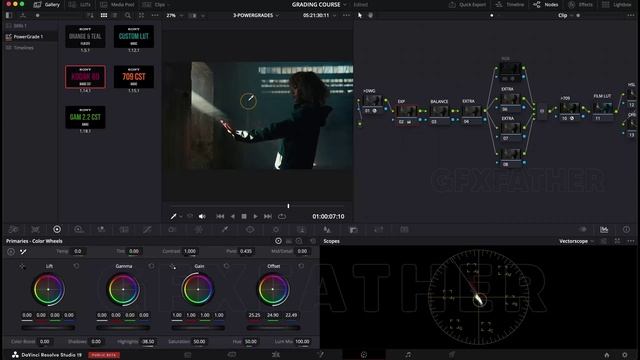The width and height of the screenshot is (640, 360).
Task: Reset the Offset color wheel
Action: (x=301, y=266)
